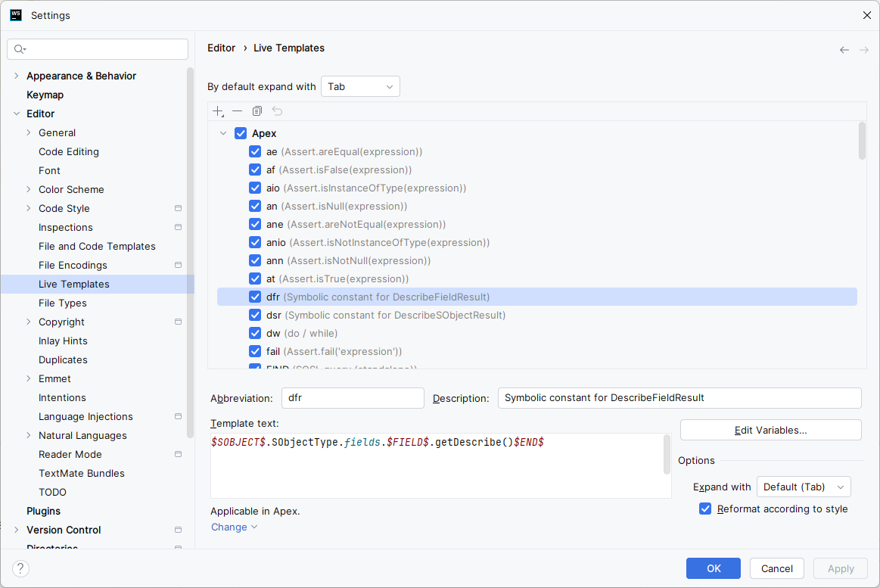Expand the Emmet settings node

29,378
